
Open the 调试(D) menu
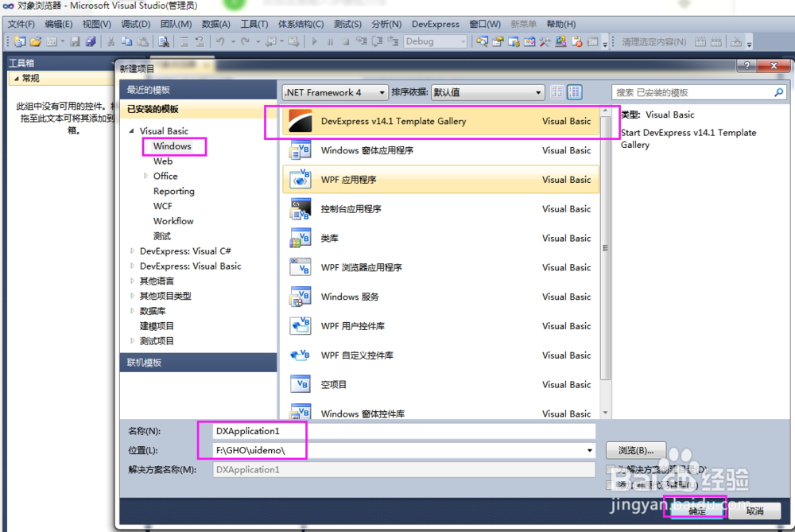(135, 24)
